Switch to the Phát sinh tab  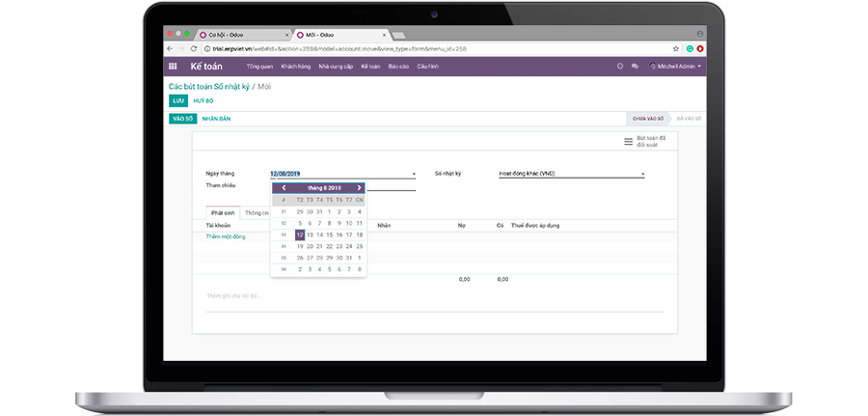tap(223, 212)
